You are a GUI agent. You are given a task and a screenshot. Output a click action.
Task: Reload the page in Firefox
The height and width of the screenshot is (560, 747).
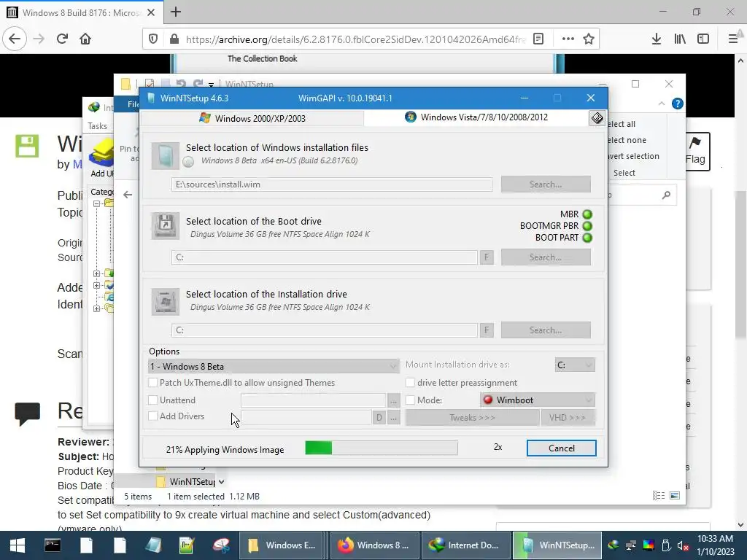point(63,39)
